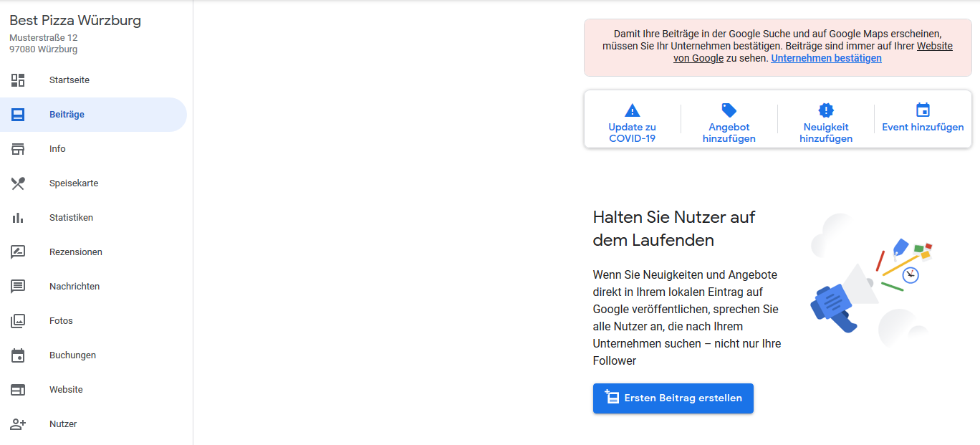The width and height of the screenshot is (980, 445).
Task: Click the Buchungen calendar icon
Action: point(18,355)
